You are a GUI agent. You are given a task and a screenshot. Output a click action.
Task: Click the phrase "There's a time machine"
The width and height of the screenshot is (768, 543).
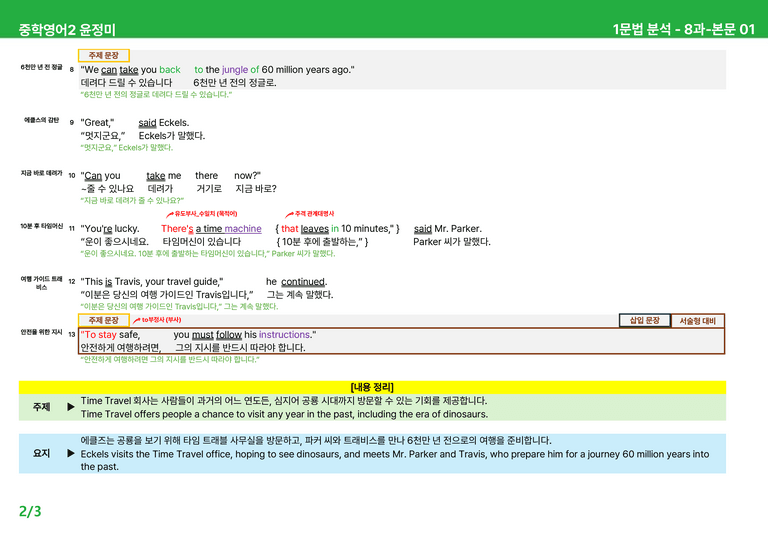point(211,229)
